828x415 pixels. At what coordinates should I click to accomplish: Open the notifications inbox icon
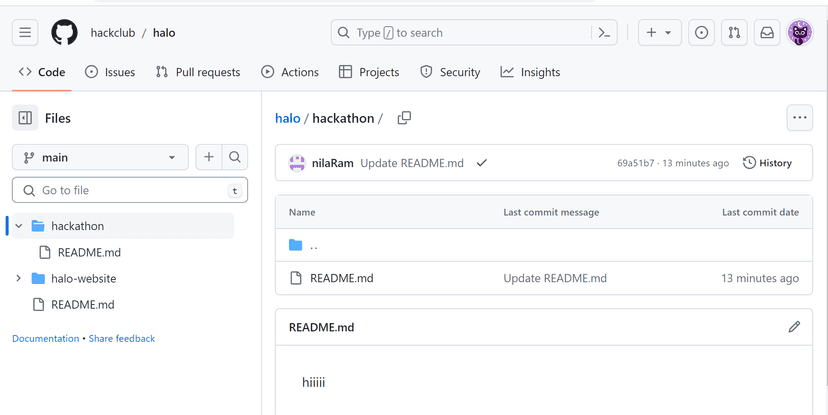pyautogui.click(x=767, y=33)
